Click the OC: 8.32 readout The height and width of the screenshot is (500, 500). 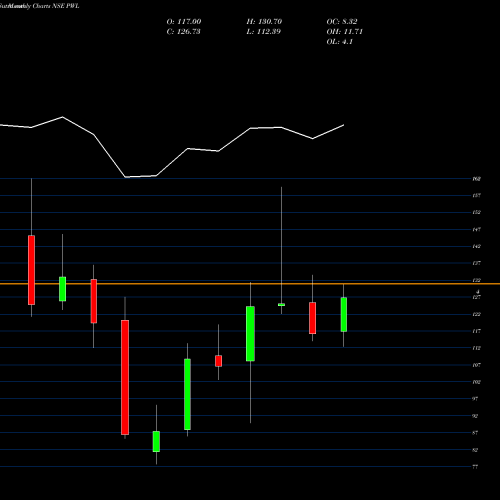click(342, 22)
